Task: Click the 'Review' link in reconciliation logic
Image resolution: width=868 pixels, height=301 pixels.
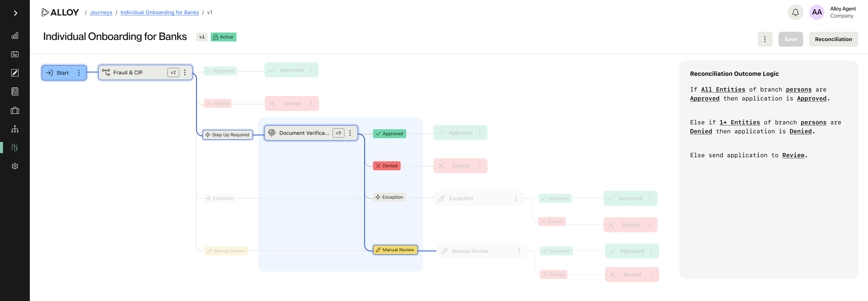Action: point(793,155)
